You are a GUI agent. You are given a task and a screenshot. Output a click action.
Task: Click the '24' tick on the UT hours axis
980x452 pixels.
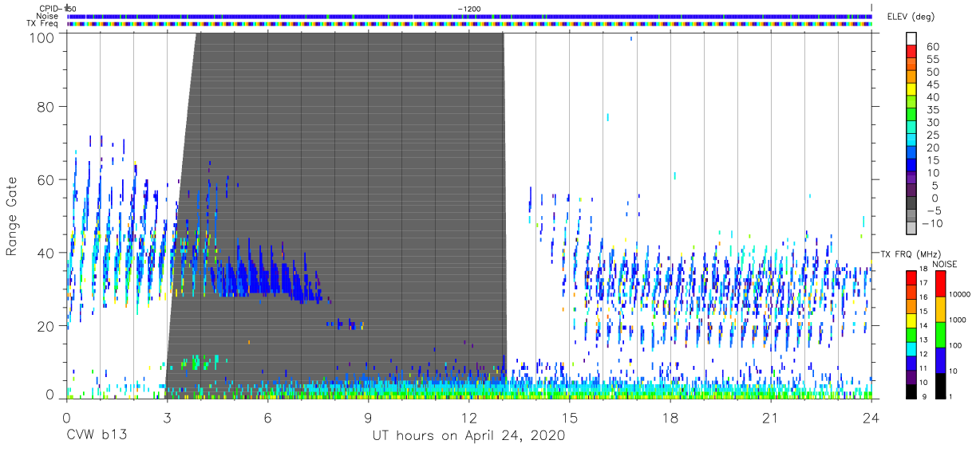(x=871, y=418)
